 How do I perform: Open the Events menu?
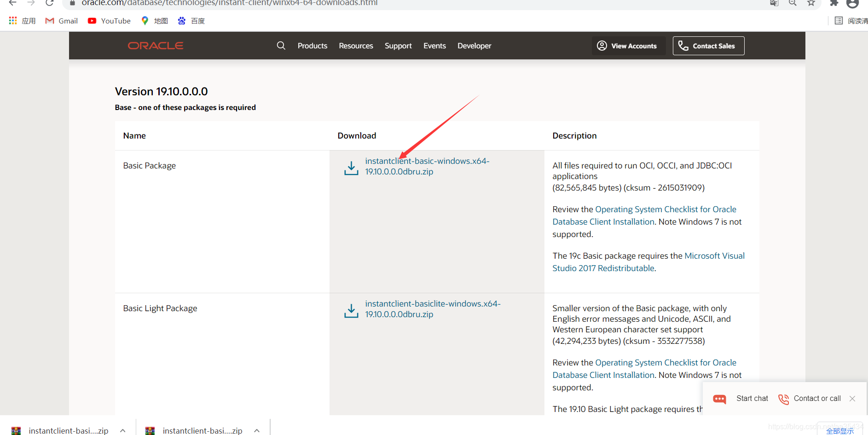pyautogui.click(x=434, y=46)
